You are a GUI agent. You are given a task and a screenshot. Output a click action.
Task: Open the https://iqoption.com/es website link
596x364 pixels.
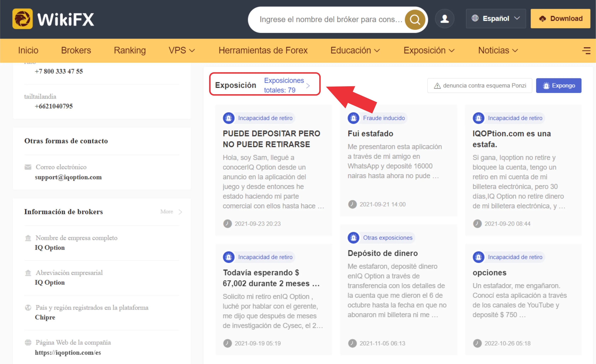pyautogui.click(x=68, y=352)
